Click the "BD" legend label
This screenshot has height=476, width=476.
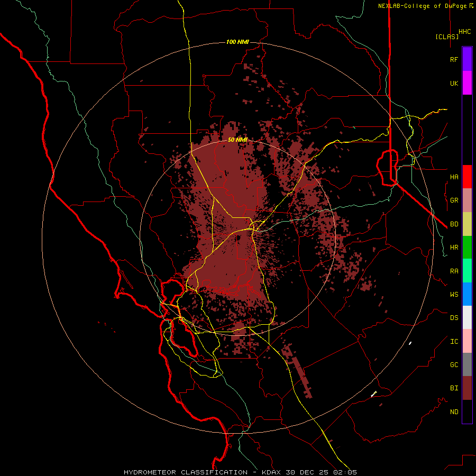pyautogui.click(x=454, y=224)
